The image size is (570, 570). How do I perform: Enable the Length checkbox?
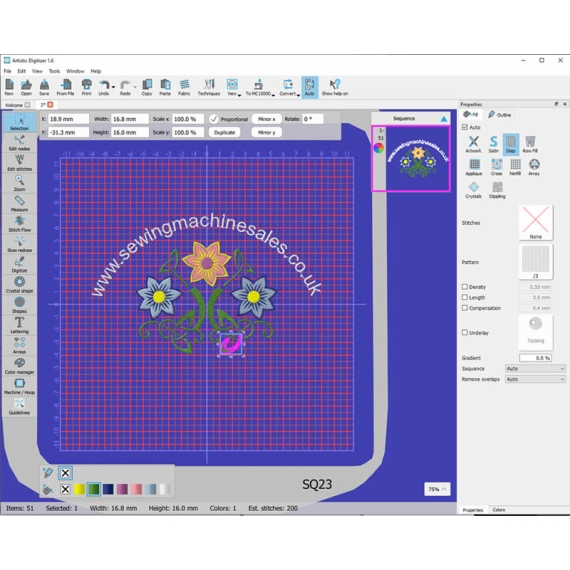point(465,297)
